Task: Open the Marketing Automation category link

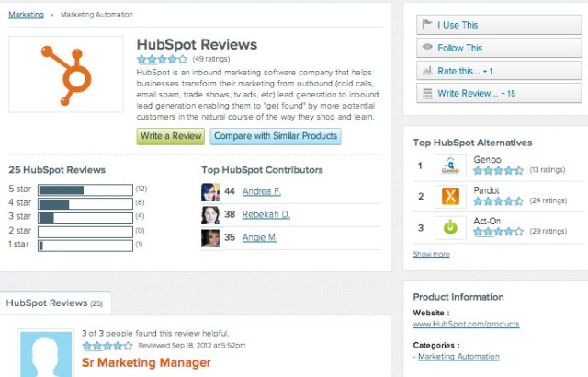Action: [x=458, y=357]
